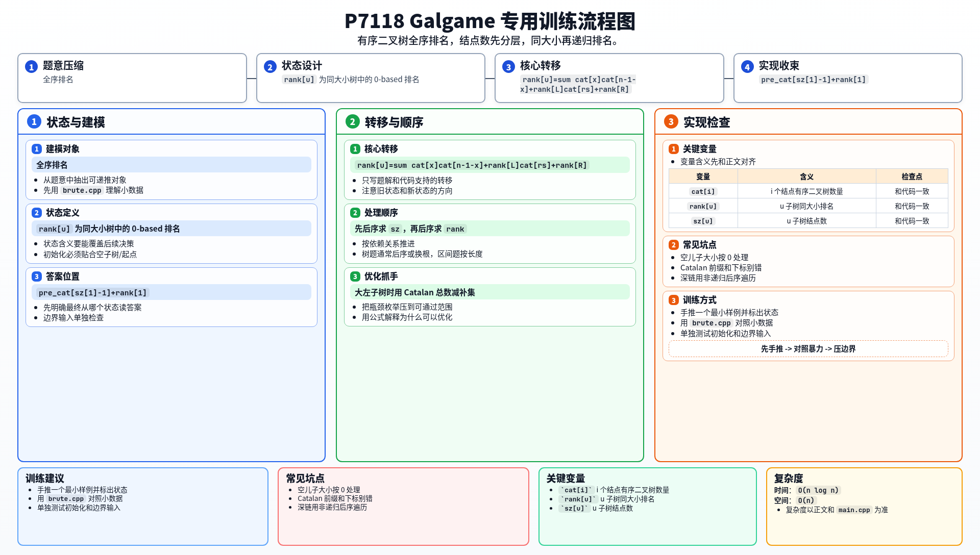Open the 实现检查 column header

tap(808, 122)
